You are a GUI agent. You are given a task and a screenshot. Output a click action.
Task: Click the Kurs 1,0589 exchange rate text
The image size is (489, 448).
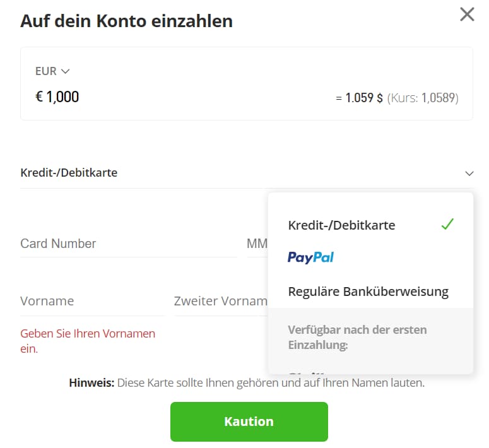point(423,98)
